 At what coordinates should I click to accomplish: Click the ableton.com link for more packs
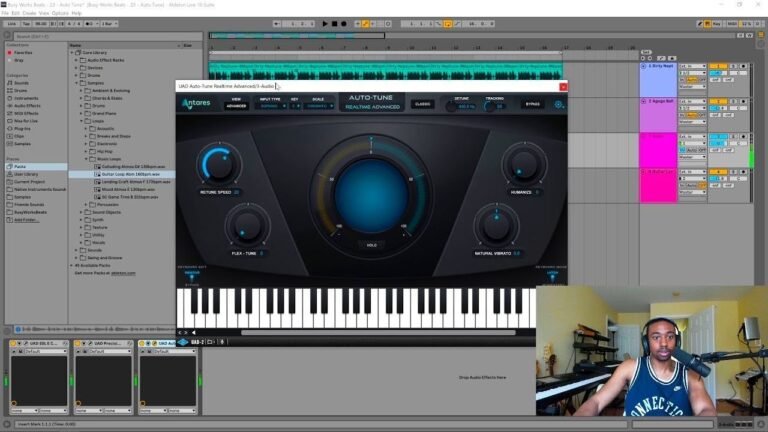click(x=123, y=273)
